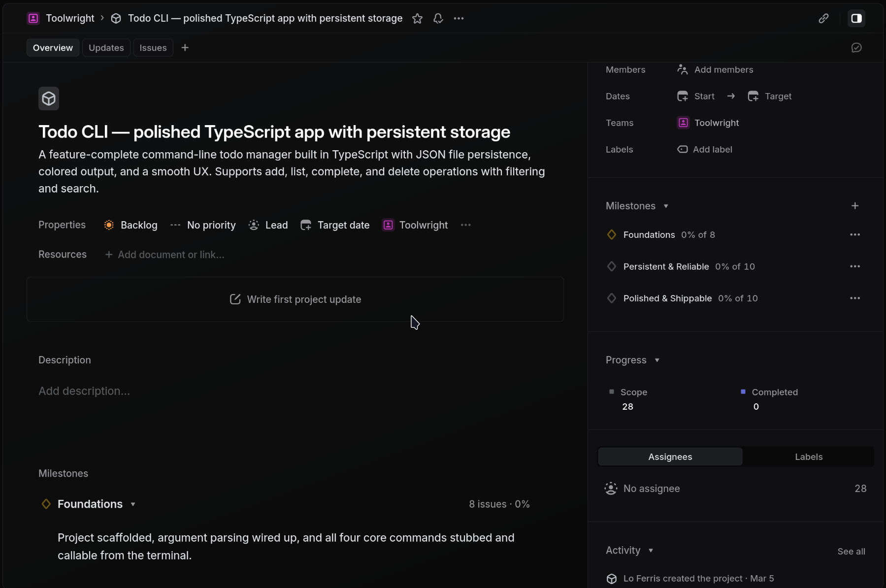
Task: Open the Progress dropdown
Action: pyautogui.click(x=657, y=360)
